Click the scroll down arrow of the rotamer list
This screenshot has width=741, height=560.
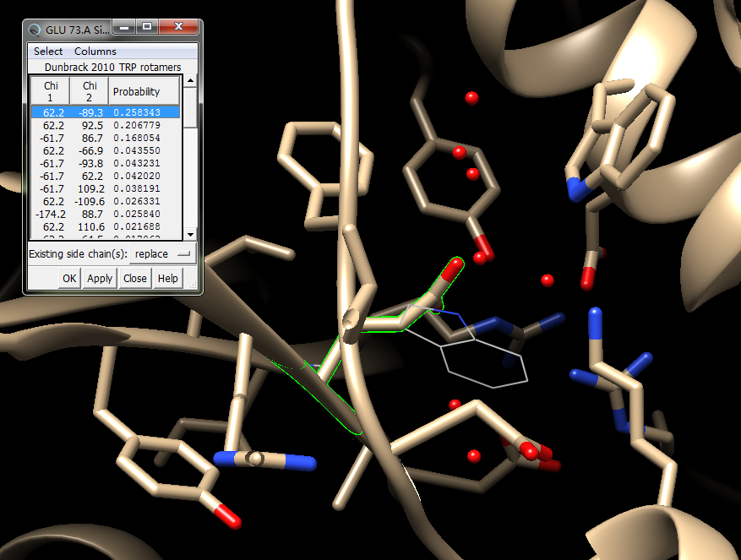pos(190,235)
